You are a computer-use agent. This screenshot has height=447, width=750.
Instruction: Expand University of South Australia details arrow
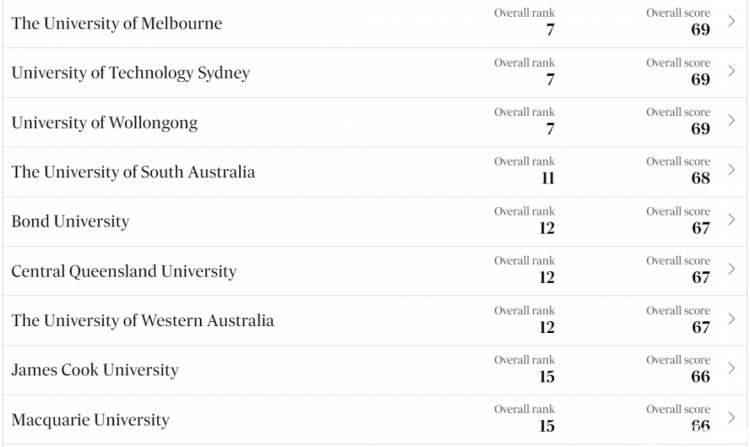coord(731,170)
